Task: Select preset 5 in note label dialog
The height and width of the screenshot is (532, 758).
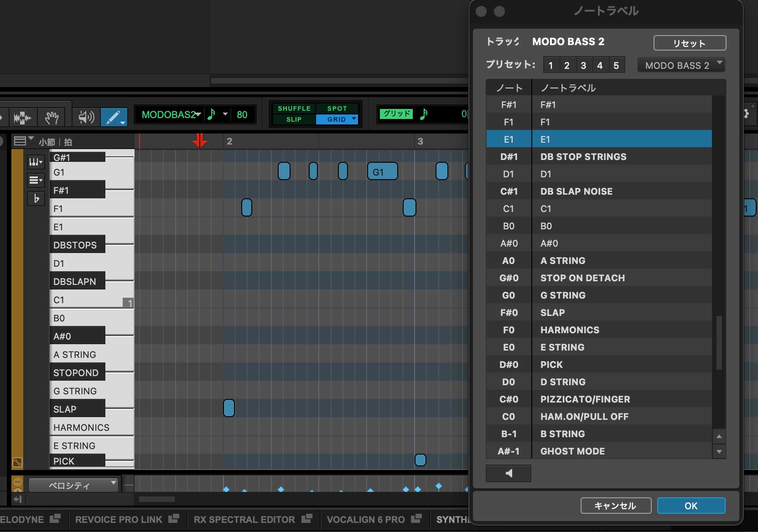Action: [616, 65]
